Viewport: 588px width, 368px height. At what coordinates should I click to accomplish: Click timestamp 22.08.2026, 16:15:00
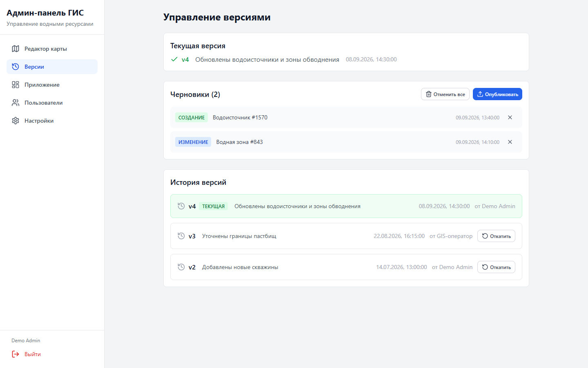click(x=399, y=236)
